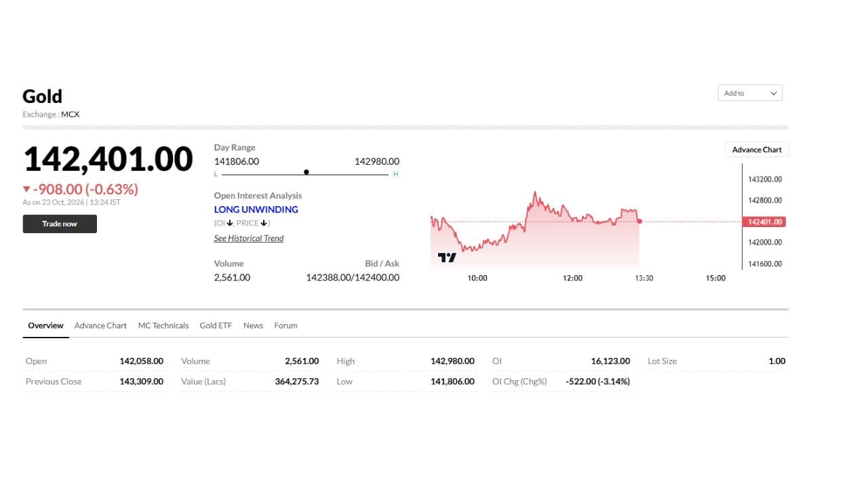Screen dimensions: 868x488
Task: Click the Gold heading
Action: pyautogui.click(x=42, y=96)
